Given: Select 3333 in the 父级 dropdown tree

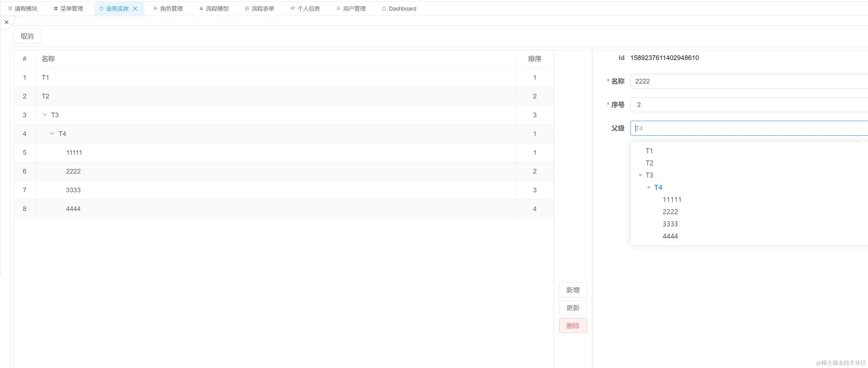Looking at the screenshot, I should pyautogui.click(x=670, y=224).
